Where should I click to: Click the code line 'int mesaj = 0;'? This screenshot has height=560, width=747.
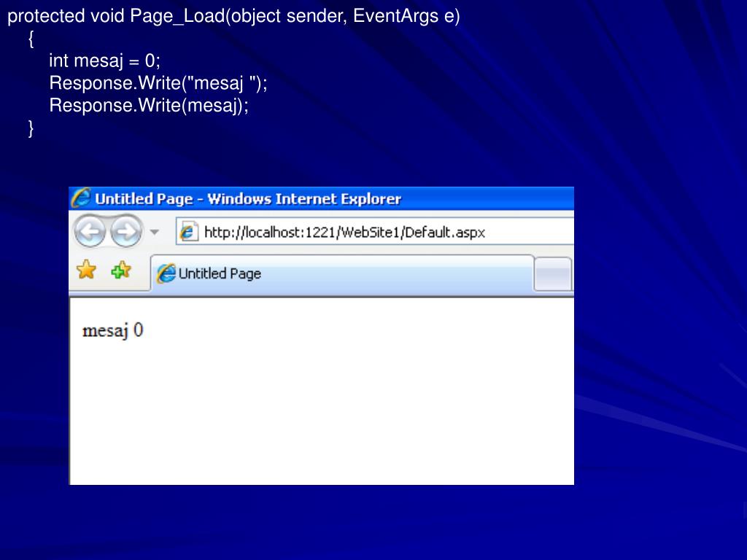(105, 61)
